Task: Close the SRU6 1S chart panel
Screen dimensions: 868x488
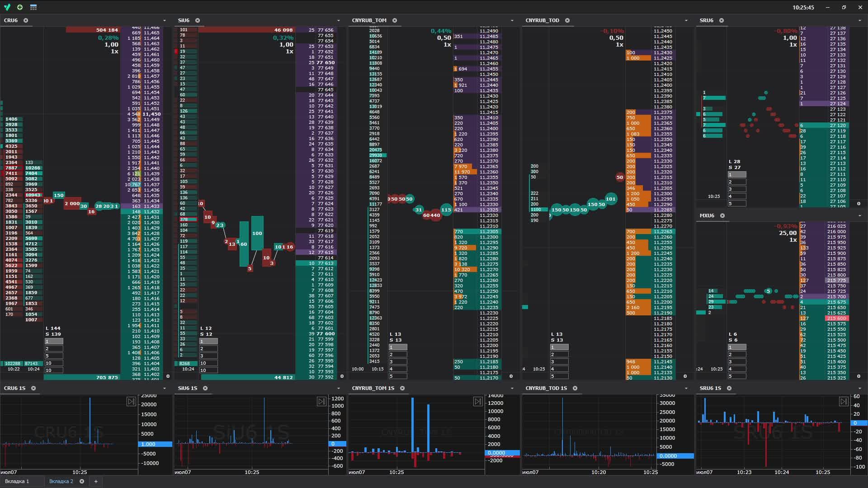Action: 729,388
